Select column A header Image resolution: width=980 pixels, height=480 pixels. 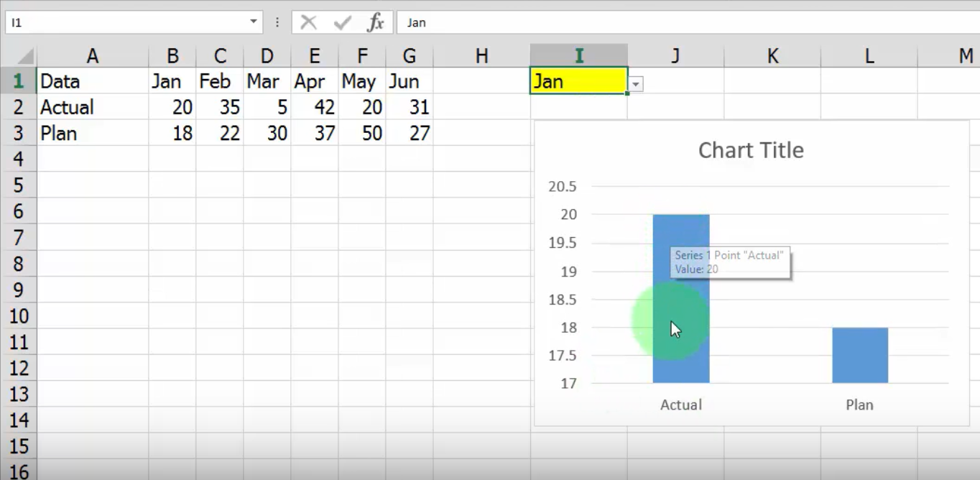click(x=92, y=56)
